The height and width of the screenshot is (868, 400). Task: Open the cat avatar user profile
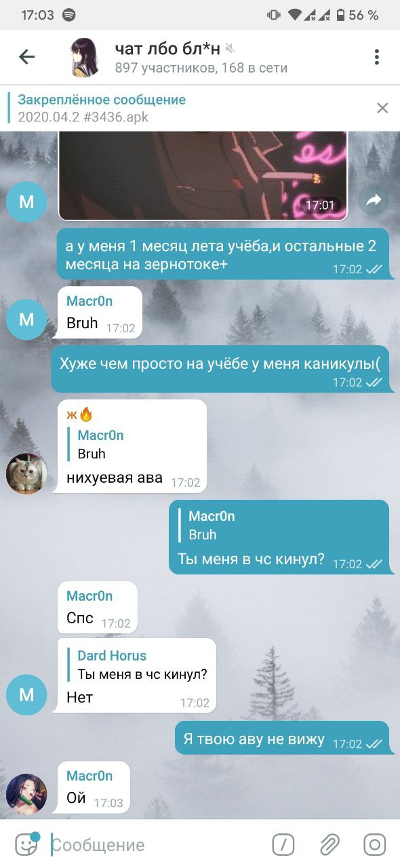(26, 473)
